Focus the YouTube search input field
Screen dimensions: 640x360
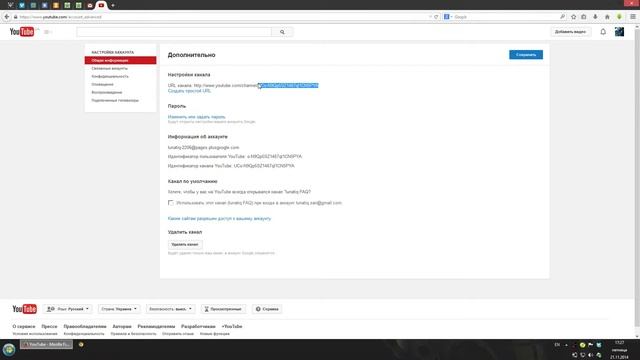174,32
